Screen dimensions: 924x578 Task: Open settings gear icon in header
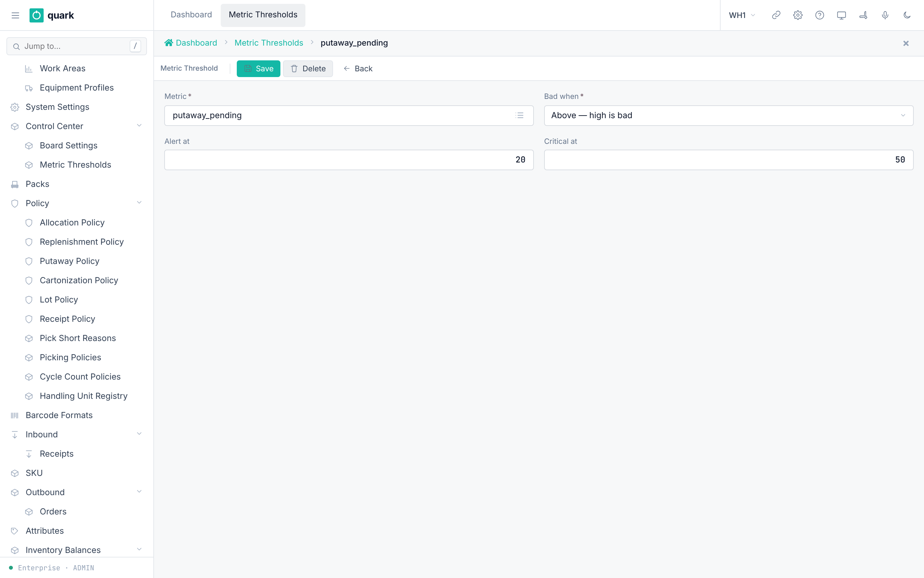point(798,15)
